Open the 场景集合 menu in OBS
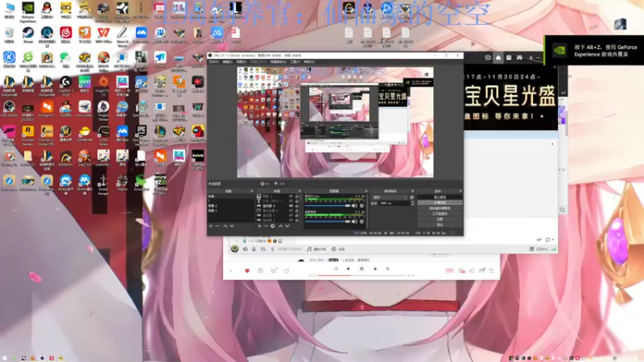Viewport: 644px width, 362px height. tap(278, 62)
